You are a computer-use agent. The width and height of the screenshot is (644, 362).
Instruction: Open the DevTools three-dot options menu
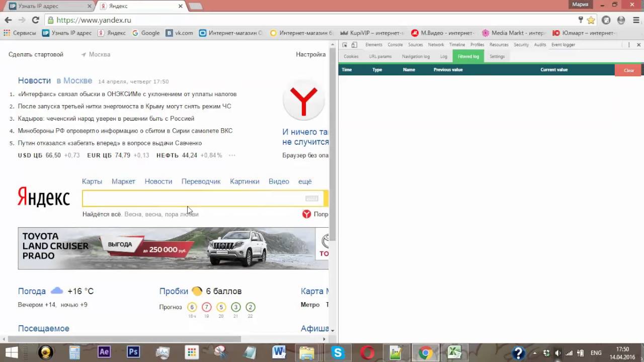pos(629,45)
